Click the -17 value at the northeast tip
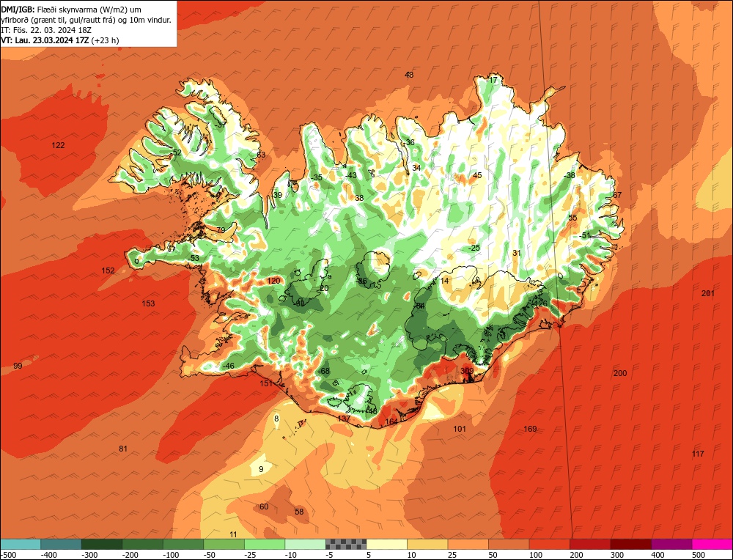 click(492, 81)
